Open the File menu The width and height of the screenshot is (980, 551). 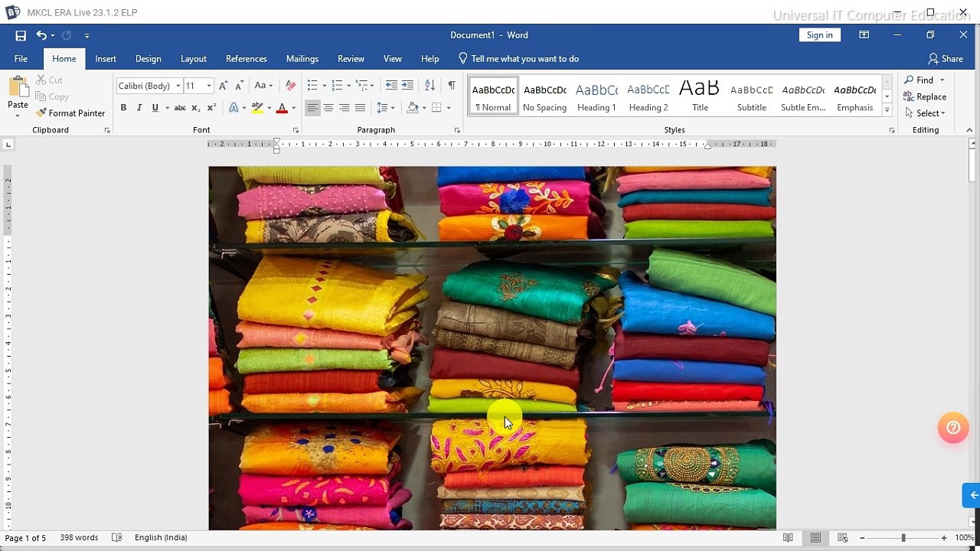point(21,59)
